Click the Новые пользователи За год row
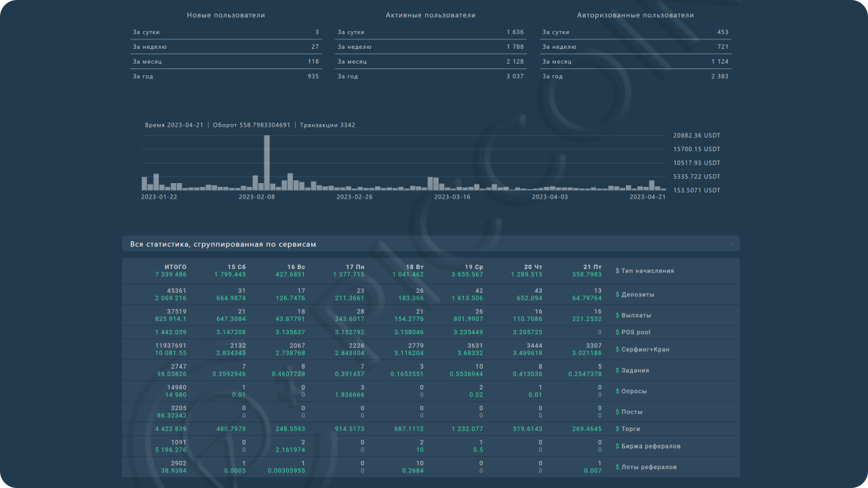The image size is (868, 488). tap(225, 77)
